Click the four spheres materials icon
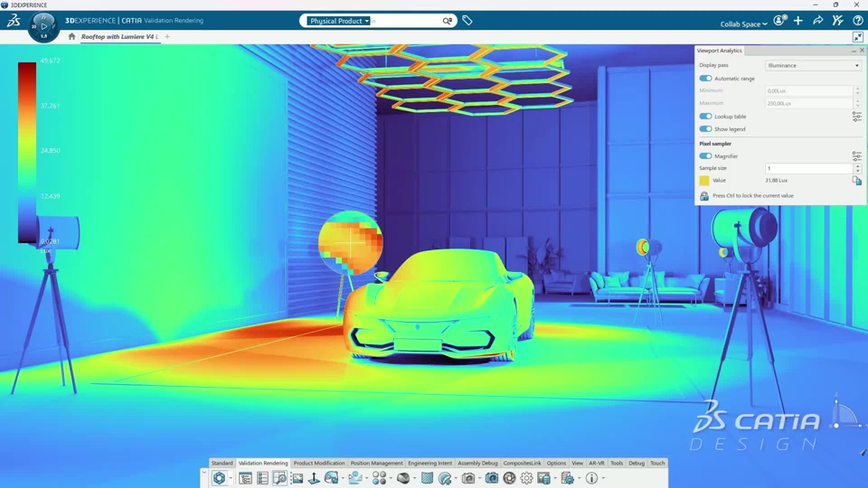The height and width of the screenshot is (488, 868). click(x=379, y=478)
